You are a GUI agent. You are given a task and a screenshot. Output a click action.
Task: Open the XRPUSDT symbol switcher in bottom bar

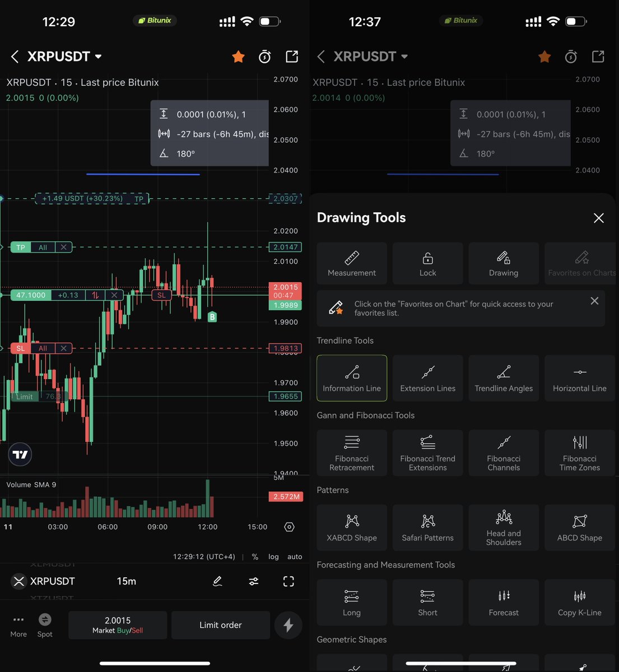click(43, 581)
